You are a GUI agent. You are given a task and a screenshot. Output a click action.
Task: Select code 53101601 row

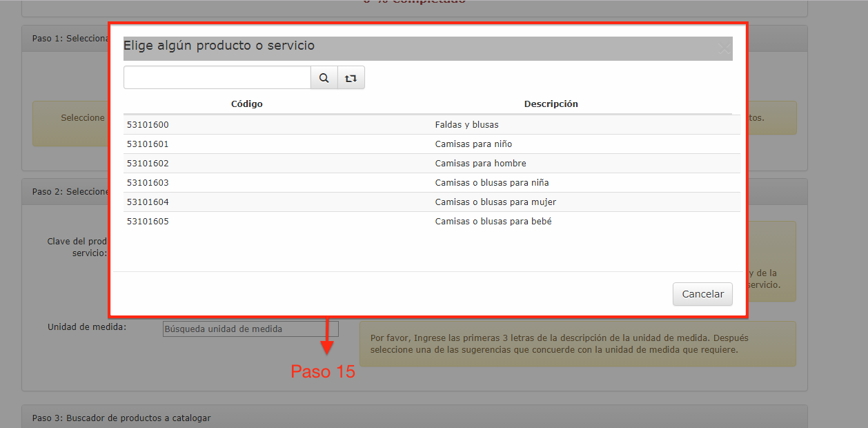(148, 144)
